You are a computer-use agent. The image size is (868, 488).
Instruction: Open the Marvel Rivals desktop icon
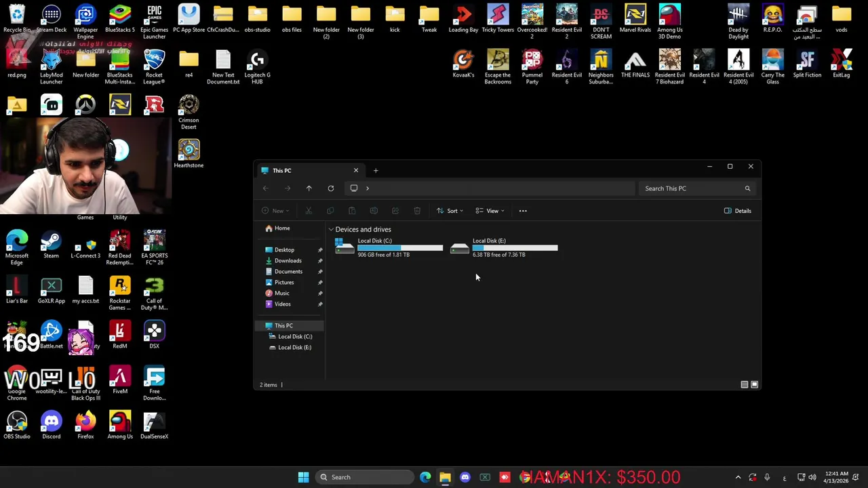[635, 19]
